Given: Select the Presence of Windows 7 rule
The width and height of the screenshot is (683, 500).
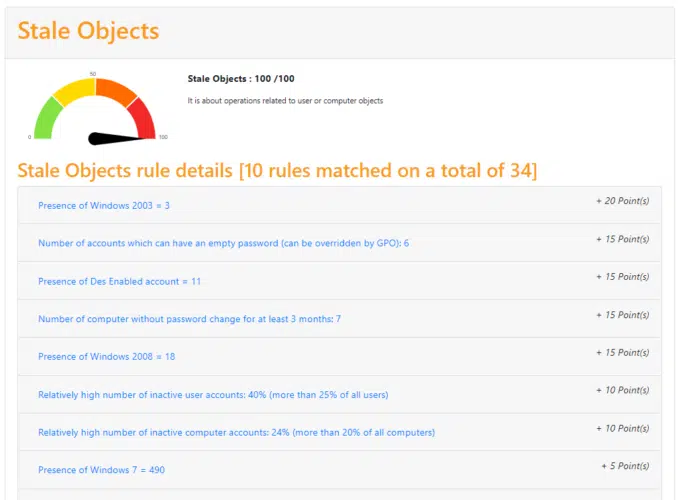Looking at the screenshot, I should click(x=101, y=470).
